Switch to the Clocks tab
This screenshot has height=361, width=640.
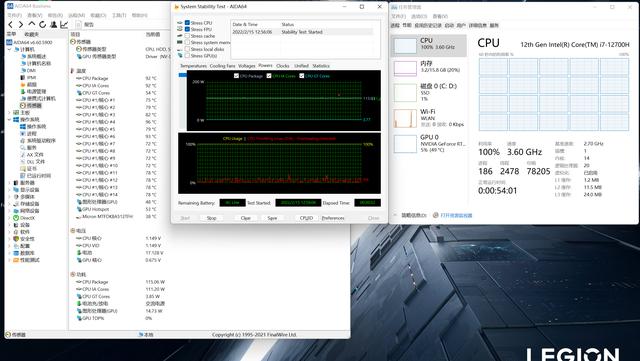click(x=282, y=66)
